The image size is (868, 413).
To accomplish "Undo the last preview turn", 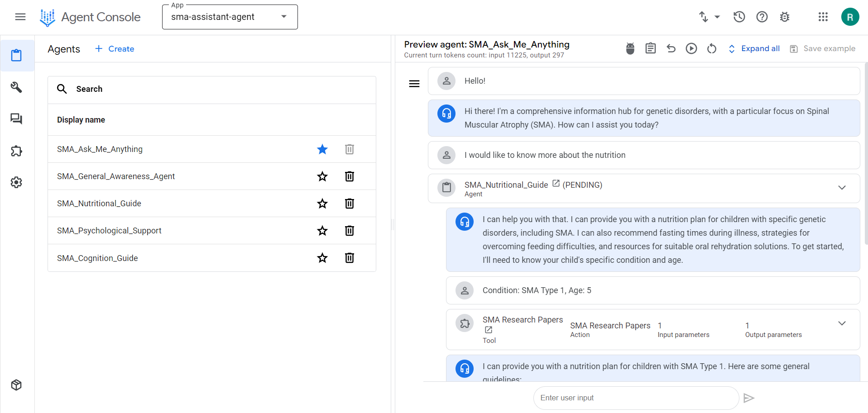I will click(671, 48).
